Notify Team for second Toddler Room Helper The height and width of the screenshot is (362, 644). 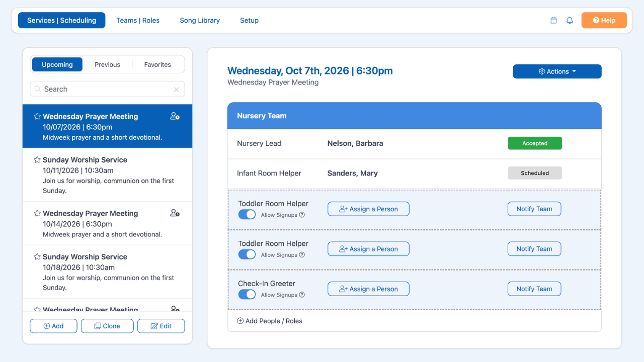pos(534,249)
